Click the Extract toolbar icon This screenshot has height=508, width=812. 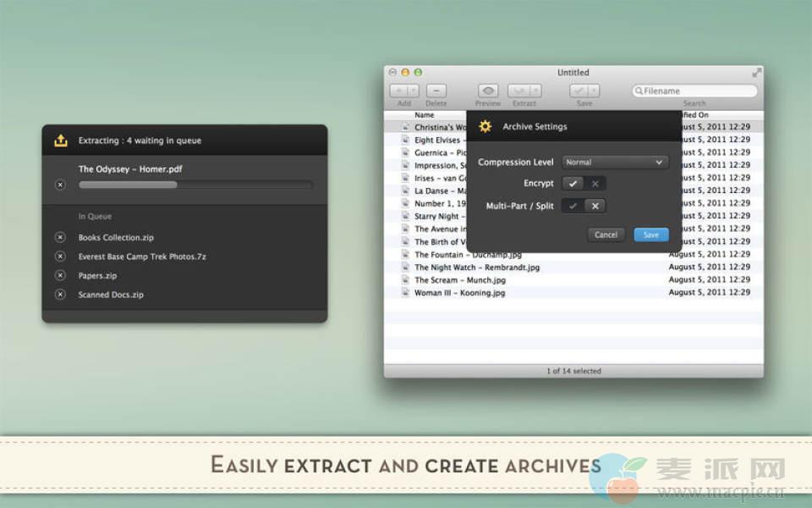pos(518,91)
